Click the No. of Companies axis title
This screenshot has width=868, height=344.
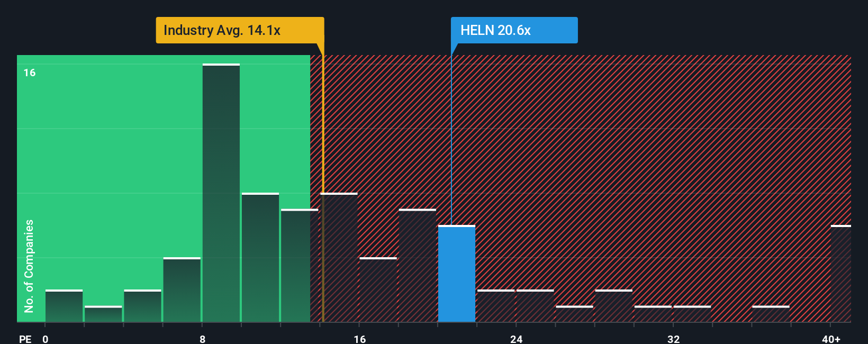(29, 266)
